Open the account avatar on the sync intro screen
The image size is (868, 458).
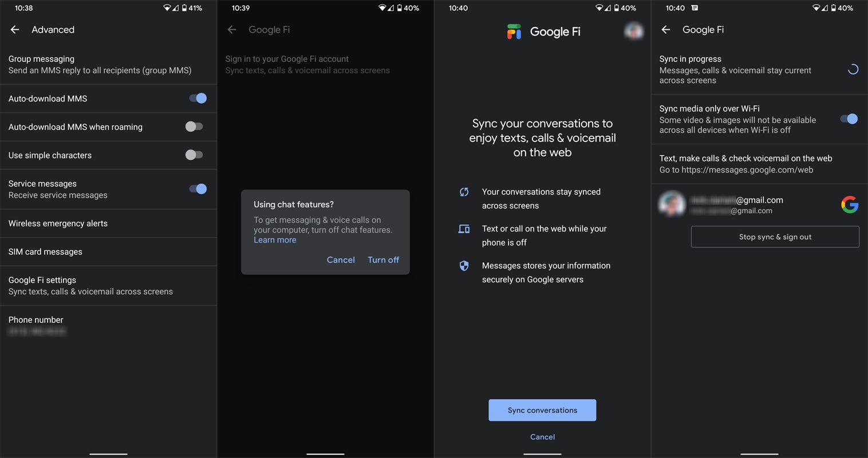[634, 31]
